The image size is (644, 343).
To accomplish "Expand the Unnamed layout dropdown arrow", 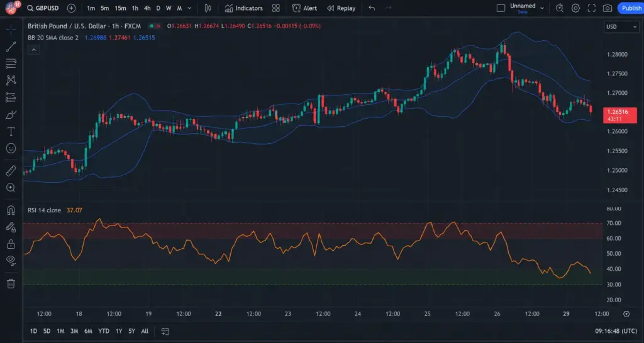I will pyautogui.click(x=542, y=8).
